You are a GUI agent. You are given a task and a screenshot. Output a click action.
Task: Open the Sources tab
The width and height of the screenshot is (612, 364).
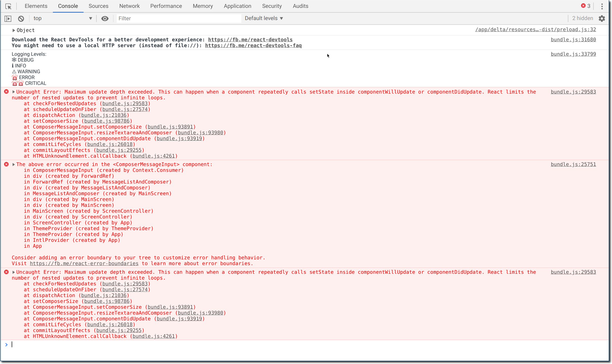click(x=98, y=6)
